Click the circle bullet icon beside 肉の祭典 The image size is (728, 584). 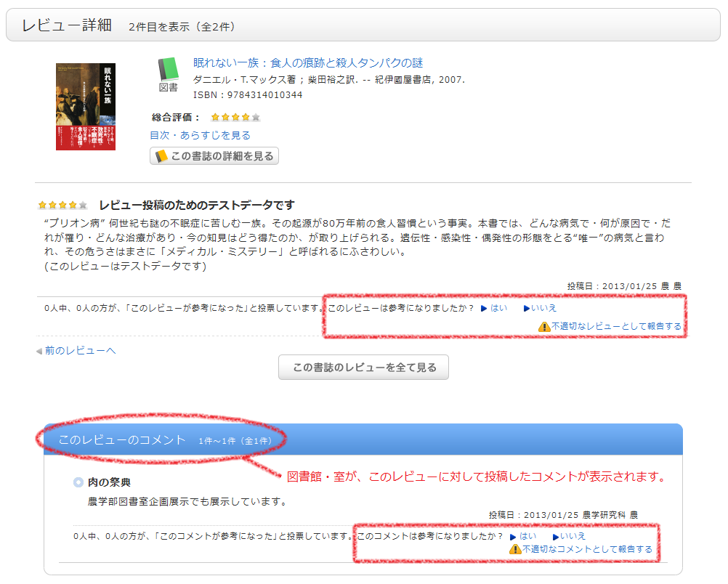[78, 482]
